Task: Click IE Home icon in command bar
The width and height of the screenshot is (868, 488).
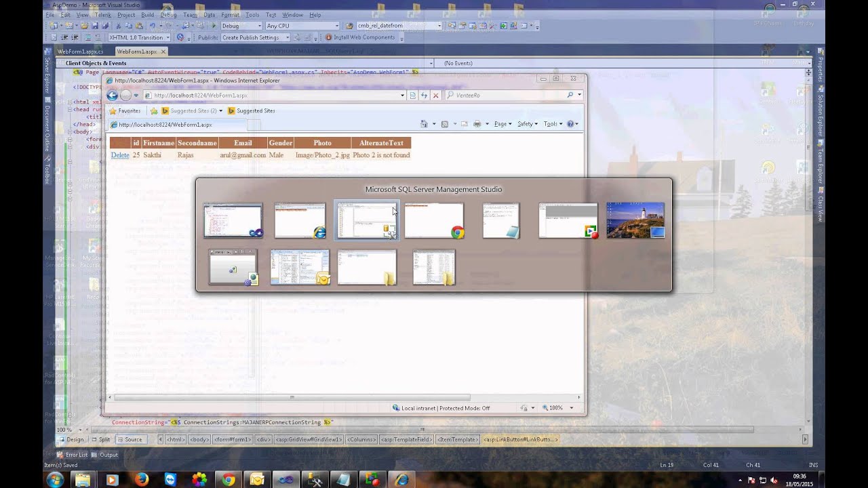Action: point(424,124)
